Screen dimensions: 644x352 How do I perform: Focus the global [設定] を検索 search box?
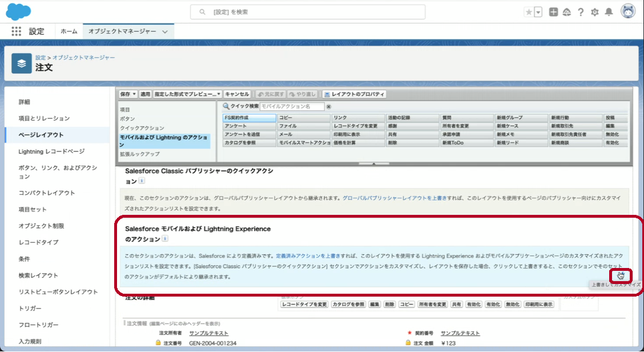point(308,12)
